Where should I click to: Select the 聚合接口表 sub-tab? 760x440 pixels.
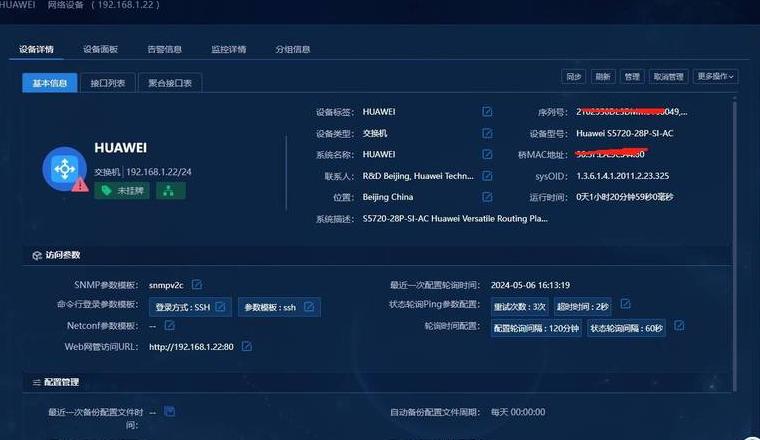point(170,83)
